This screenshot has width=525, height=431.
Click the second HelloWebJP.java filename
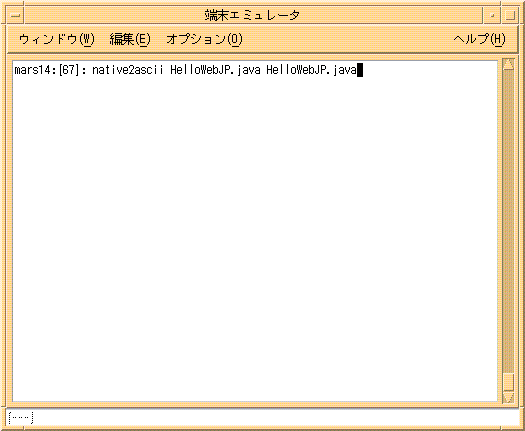pos(311,71)
